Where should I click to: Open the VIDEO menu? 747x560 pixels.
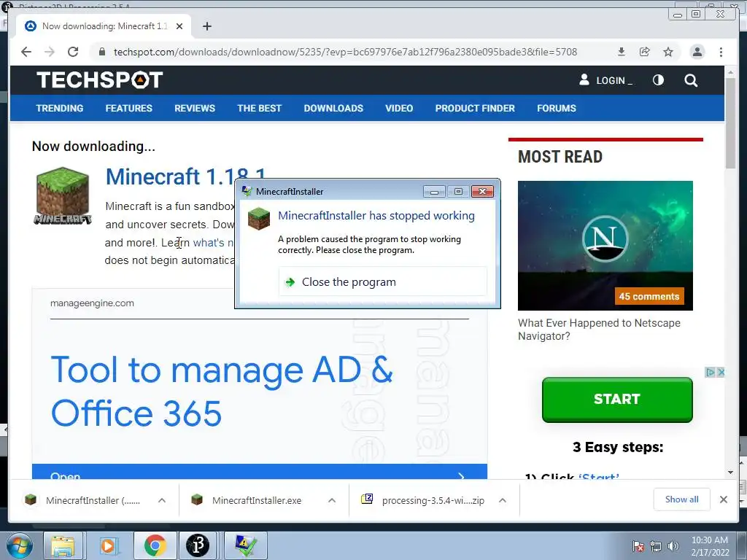[399, 108]
